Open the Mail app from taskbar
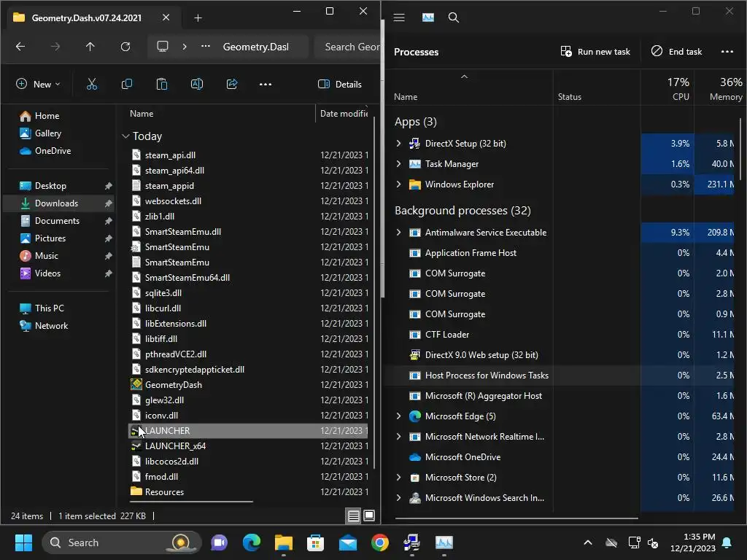This screenshot has height=560, width=747. (x=348, y=542)
